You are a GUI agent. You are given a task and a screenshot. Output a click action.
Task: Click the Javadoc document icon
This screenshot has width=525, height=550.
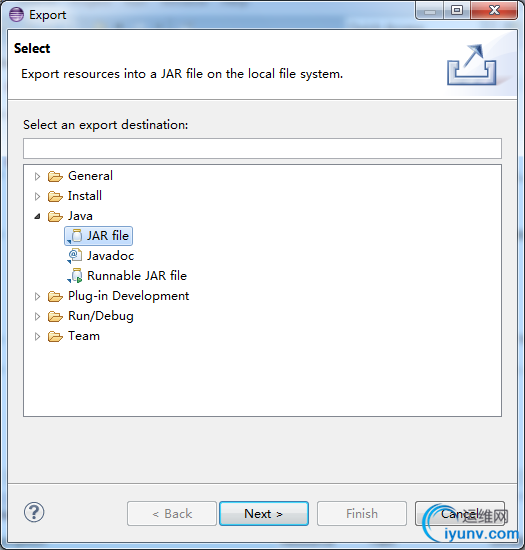tap(75, 256)
